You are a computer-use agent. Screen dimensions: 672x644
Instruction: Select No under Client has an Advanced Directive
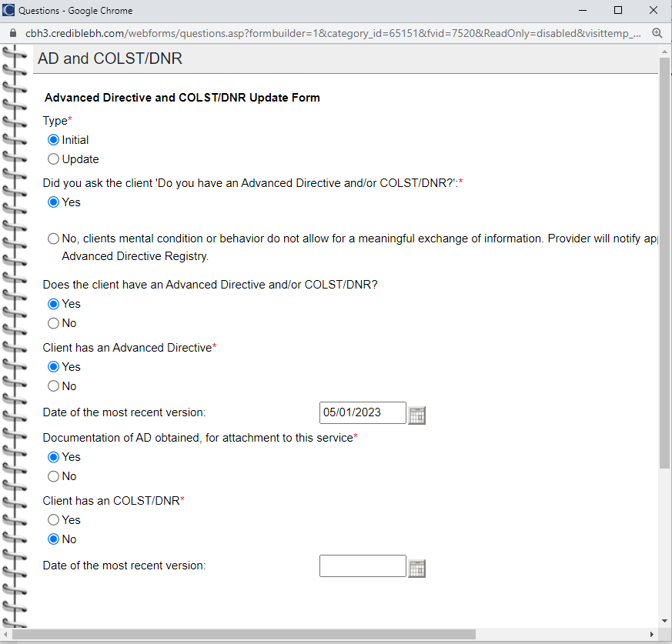pos(53,386)
